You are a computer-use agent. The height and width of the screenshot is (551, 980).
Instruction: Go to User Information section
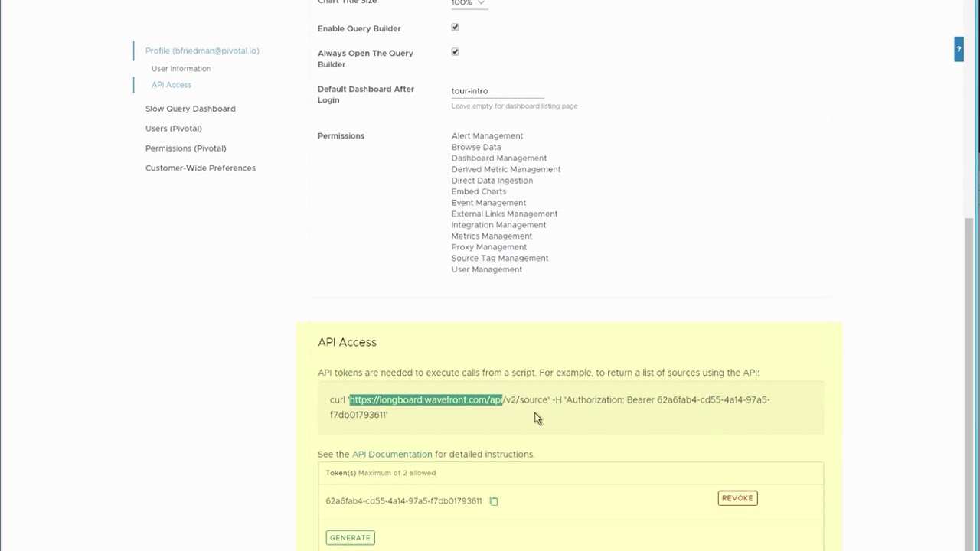point(181,69)
